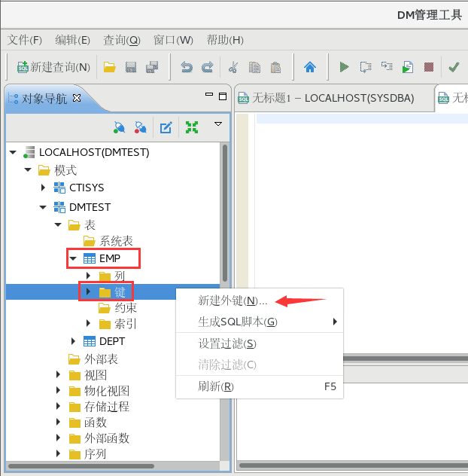Click the blue Home icon
Image resolution: width=468 pixels, height=476 pixels.
310,67
